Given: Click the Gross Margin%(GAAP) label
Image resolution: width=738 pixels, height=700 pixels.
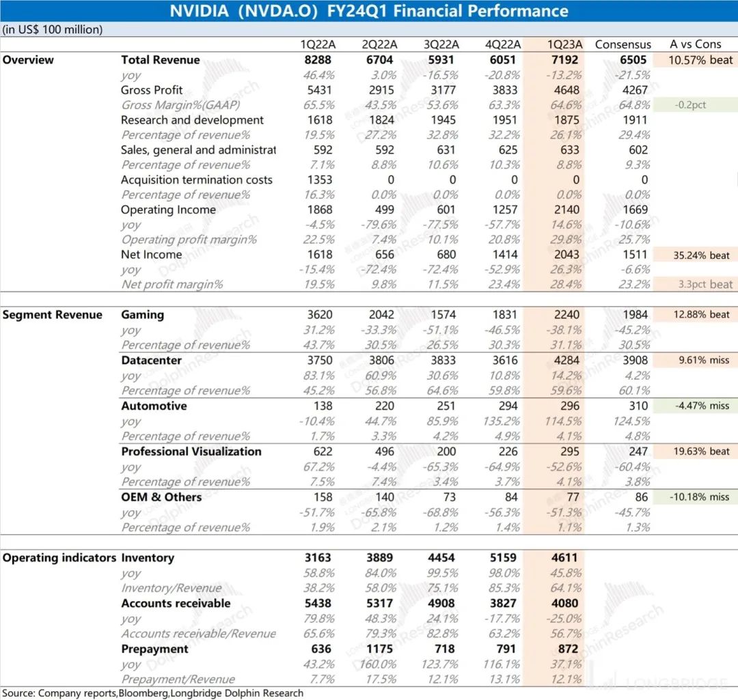Looking at the screenshot, I should tap(180, 105).
